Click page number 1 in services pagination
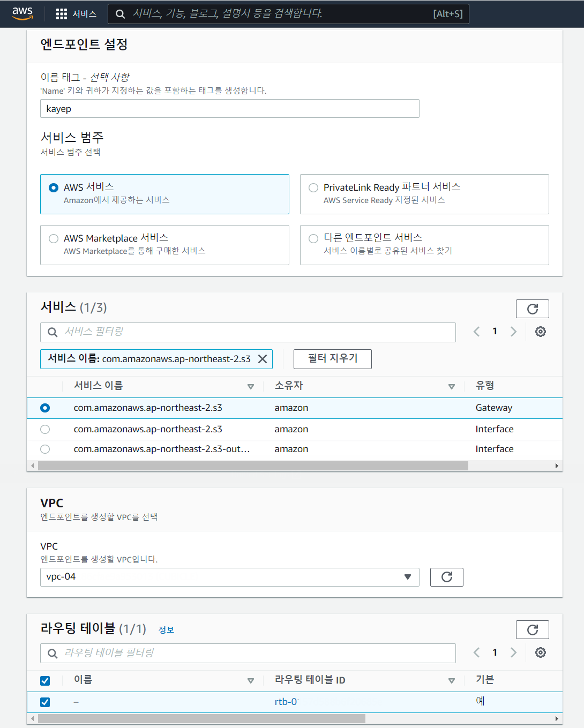The height and width of the screenshot is (728, 584). click(495, 332)
